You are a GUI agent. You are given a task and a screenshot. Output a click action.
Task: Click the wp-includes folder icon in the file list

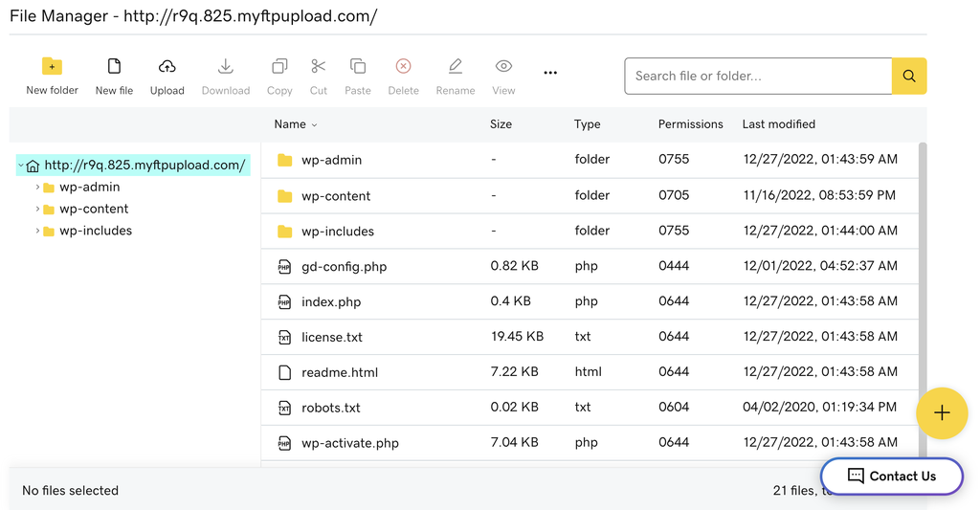[284, 232]
